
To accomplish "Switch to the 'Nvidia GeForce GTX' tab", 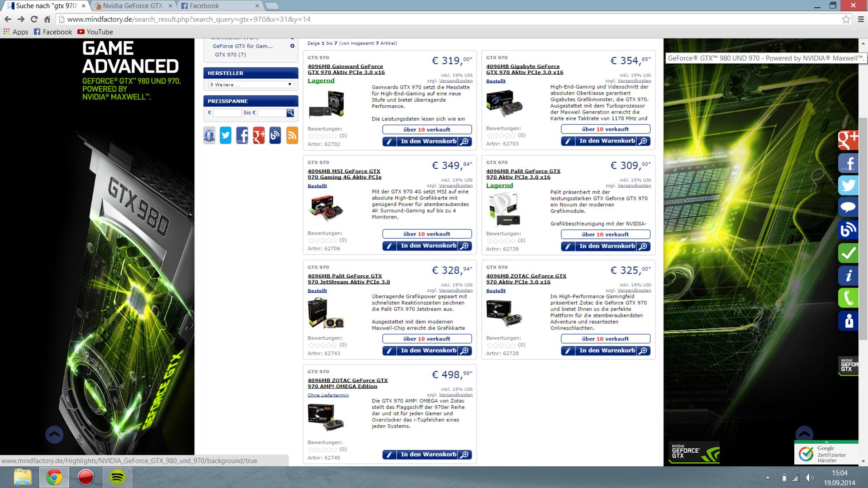I will click(x=133, y=6).
